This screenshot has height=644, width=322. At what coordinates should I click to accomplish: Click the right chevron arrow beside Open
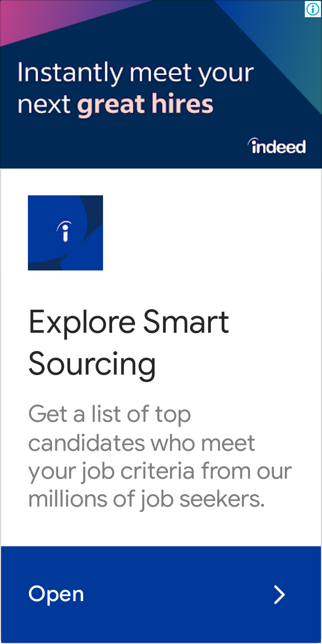pyautogui.click(x=279, y=595)
